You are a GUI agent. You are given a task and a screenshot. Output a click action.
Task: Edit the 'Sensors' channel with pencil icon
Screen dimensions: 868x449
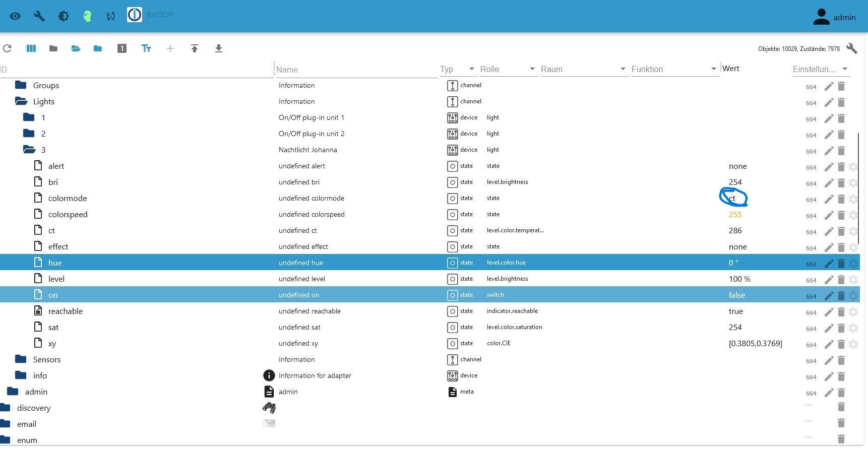point(829,360)
